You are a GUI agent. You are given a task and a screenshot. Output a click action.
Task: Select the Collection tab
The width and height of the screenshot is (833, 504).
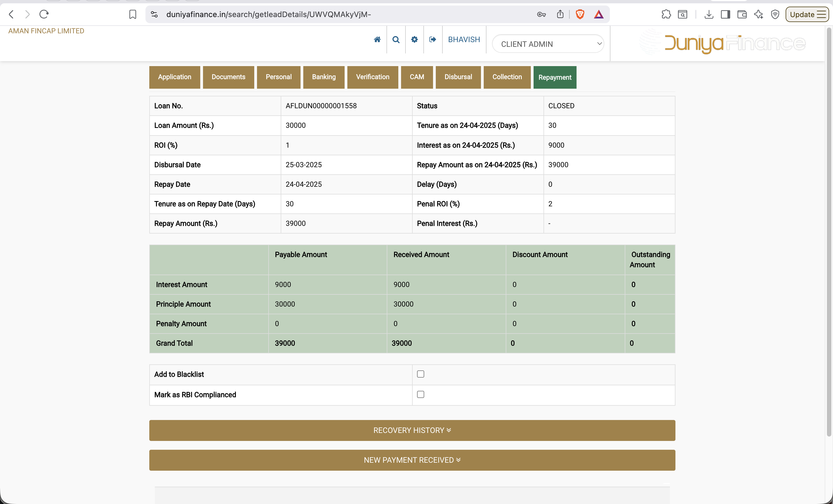pos(507,77)
